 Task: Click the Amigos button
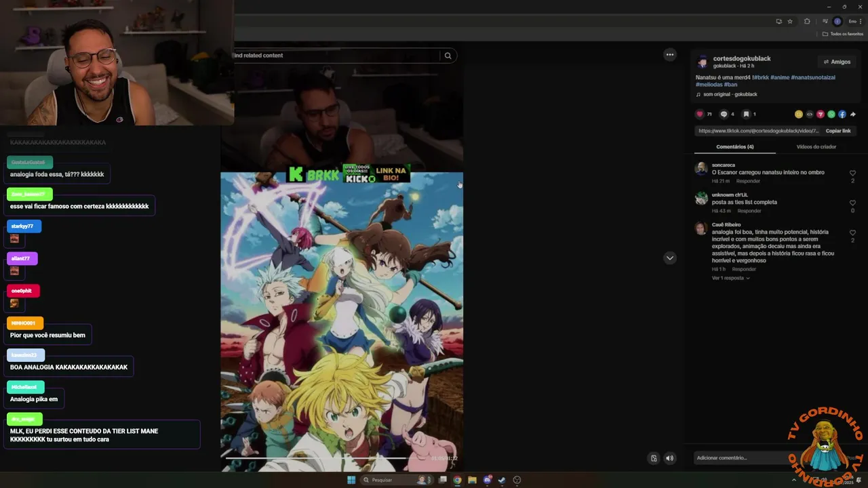[x=837, y=62]
